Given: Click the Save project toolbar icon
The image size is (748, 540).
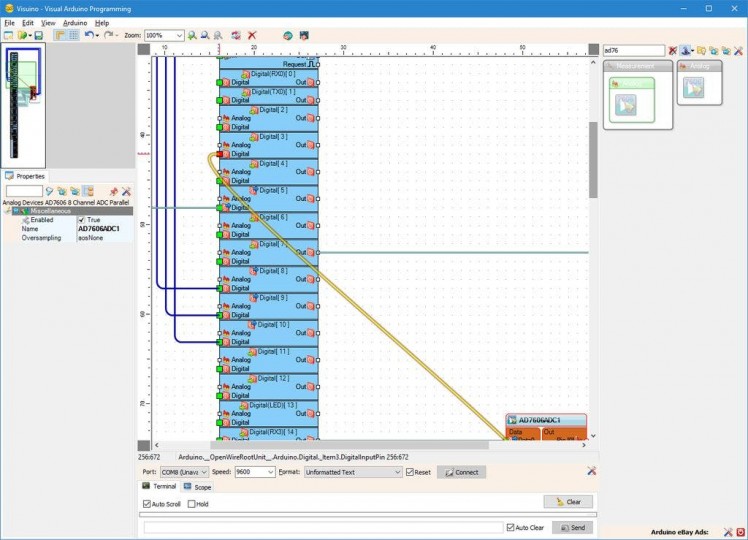Looking at the screenshot, I should coord(37,35).
